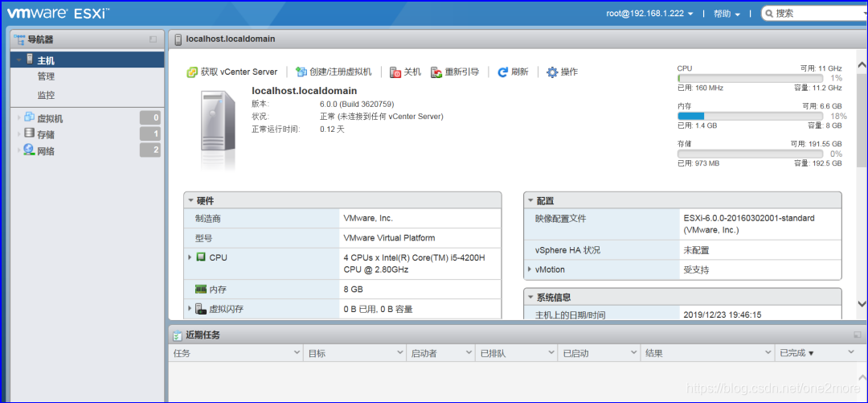Click the Get vCenter Server icon
The image size is (868, 403).
[x=192, y=72]
